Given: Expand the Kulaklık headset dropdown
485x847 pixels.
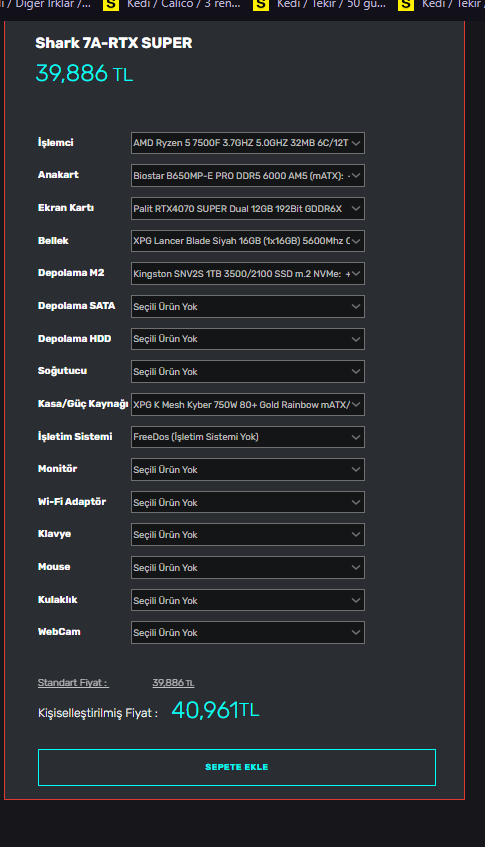Looking at the screenshot, I should click(247, 600).
